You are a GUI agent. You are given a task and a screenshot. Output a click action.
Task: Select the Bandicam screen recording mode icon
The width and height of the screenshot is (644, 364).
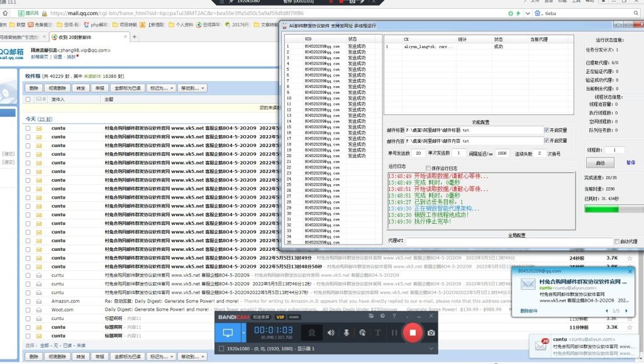point(228,332)
